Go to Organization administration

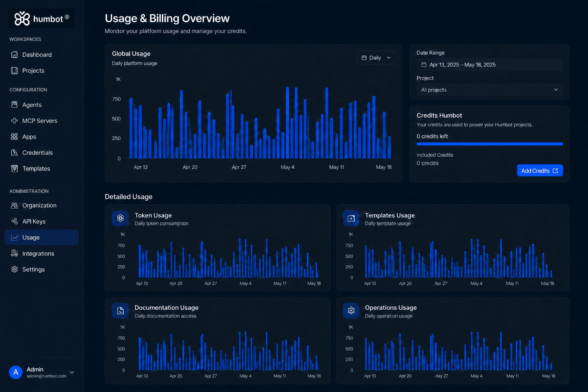click(x=42, y=206)
